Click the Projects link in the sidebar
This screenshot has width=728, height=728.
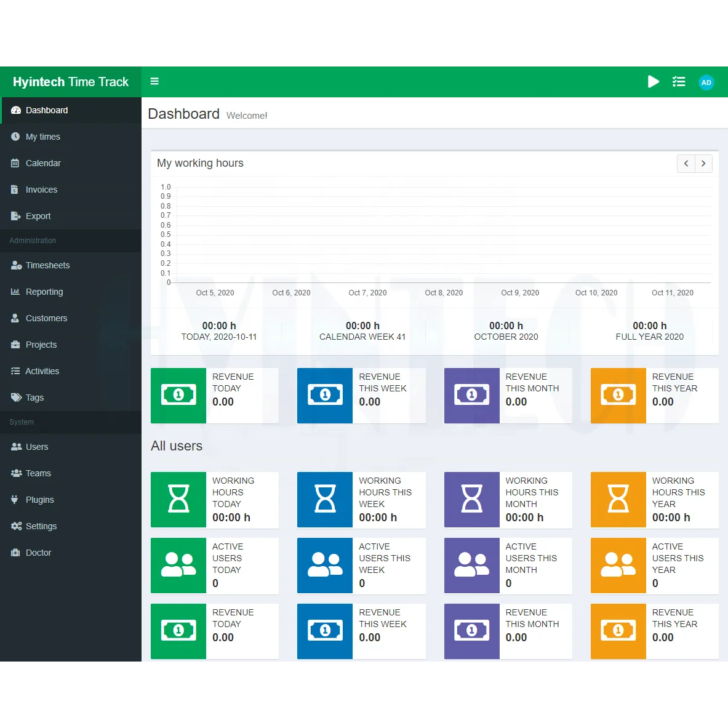coord(41,345)
